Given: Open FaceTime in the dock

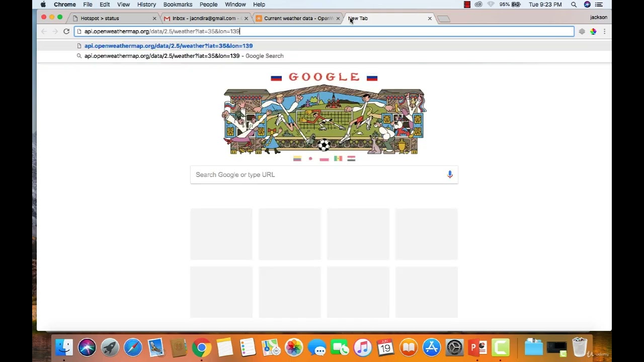Looking at the screenshot, I should click(340, 347).
